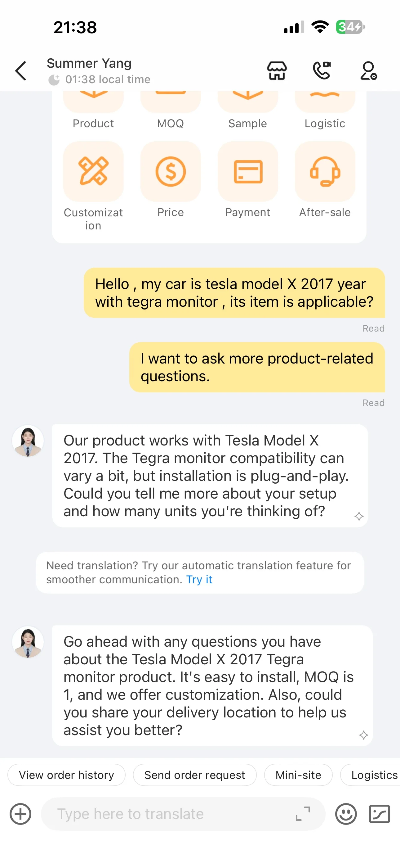
Task: Start a voice or video call
Action: [322, 70]
